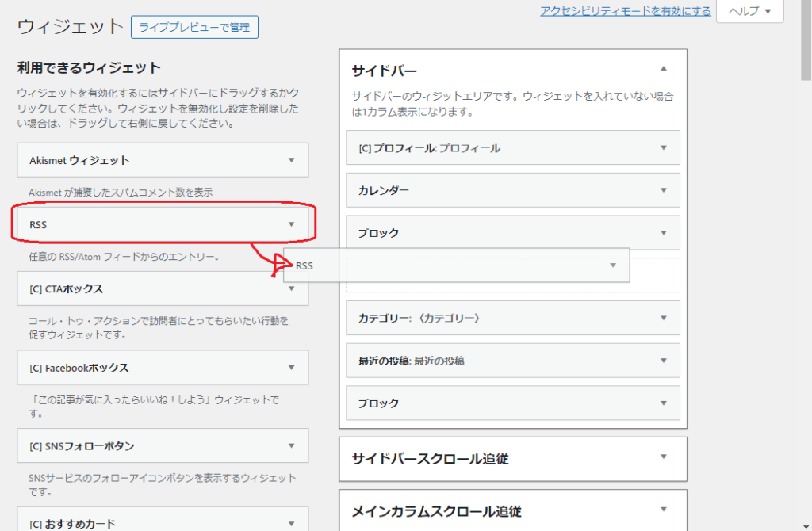Image resolution: width=812 pixels, height=531 pixels.
Task: Expand the サイドバースクロール追従 panel arrow
Action: coord(664,457)
